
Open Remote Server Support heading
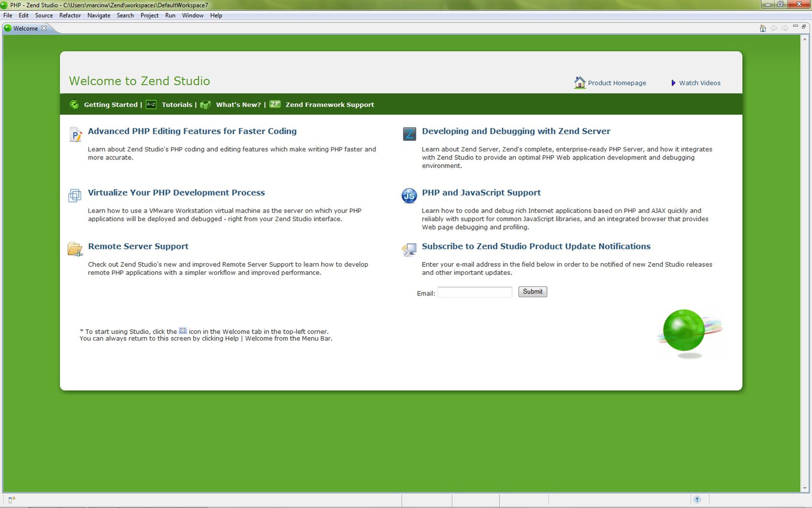click(x=138, y=246)
